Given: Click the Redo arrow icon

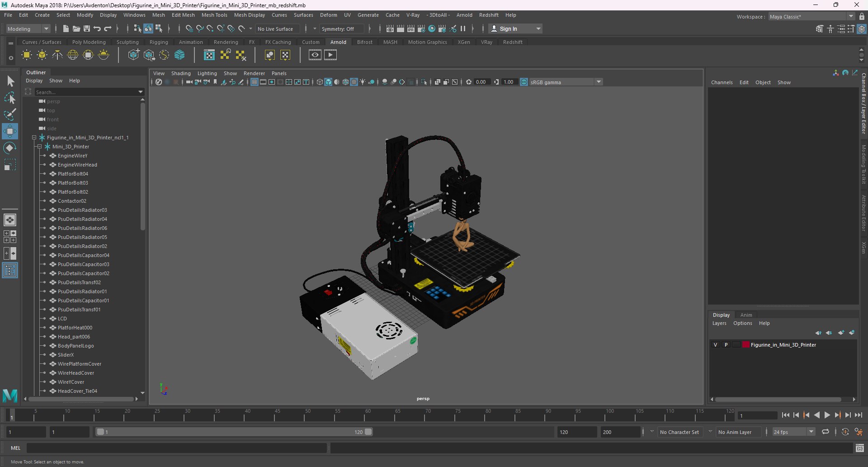Looking at the screenshot, I should 108,29.
